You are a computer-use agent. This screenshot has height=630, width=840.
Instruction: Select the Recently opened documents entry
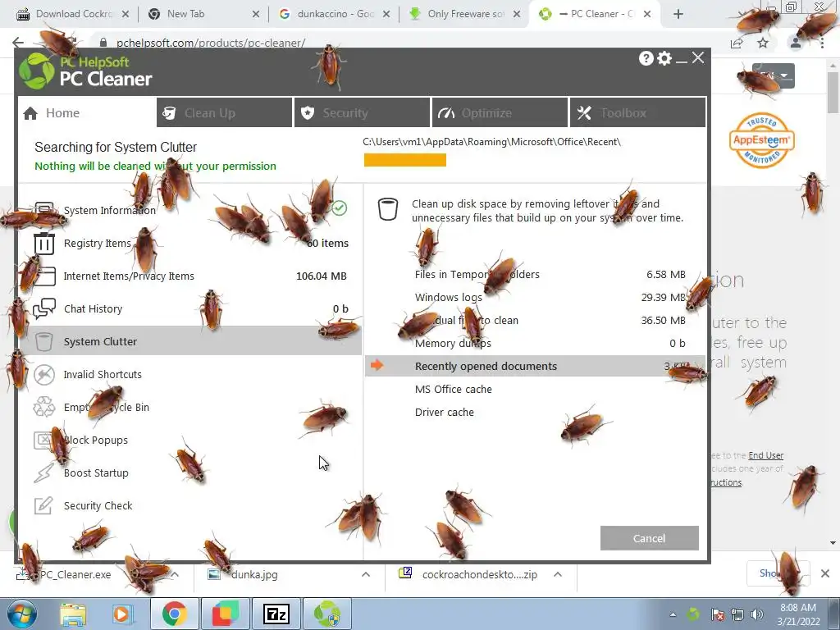point(536,366)
